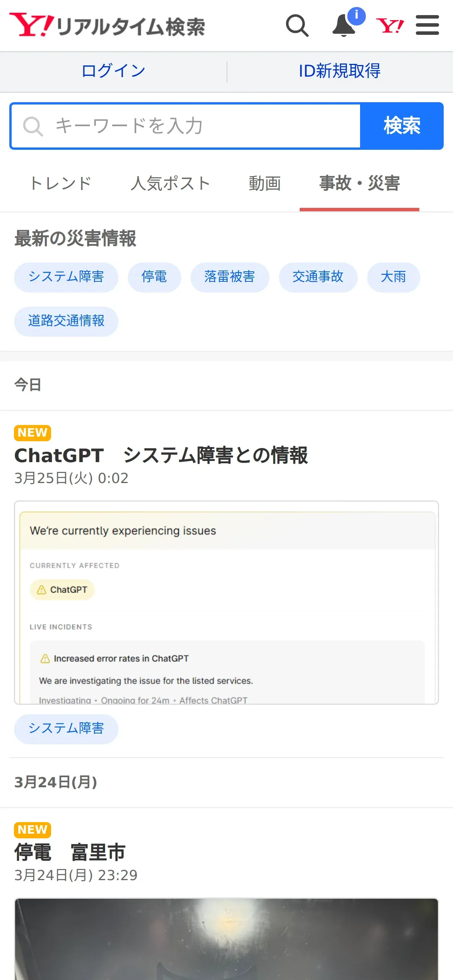Viewport: 453px width, 980px height.
Task: Click the ID新規取得 link
Action: [340, 71]
